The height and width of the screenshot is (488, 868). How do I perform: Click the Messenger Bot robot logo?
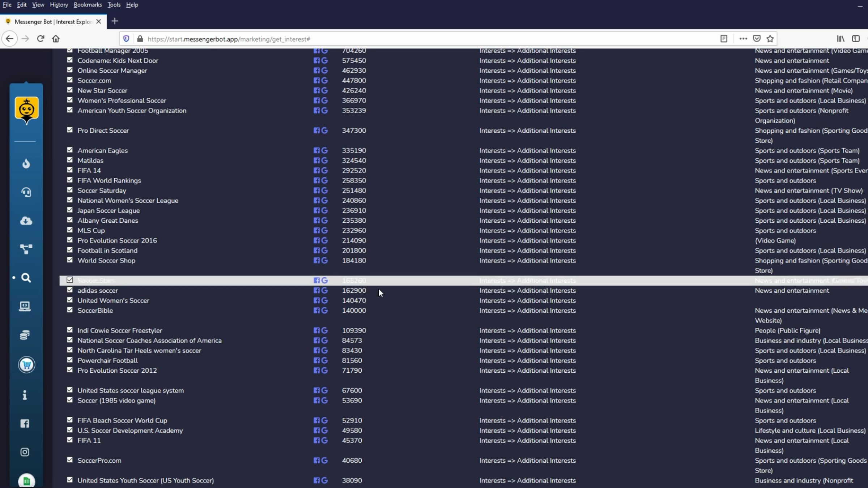[x=26, y=110]
